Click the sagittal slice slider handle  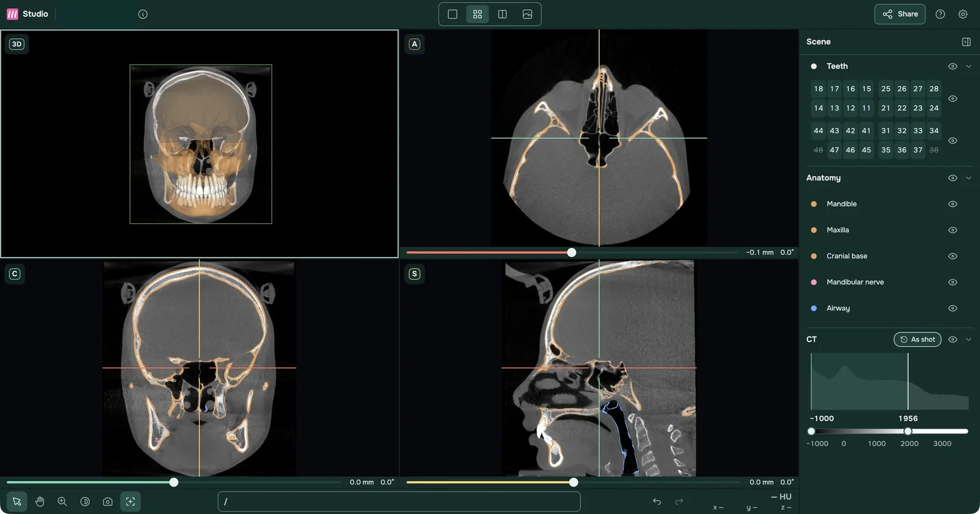point(573,482)
